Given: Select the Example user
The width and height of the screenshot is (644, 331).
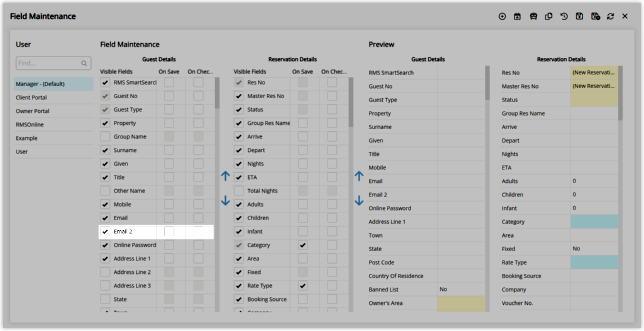Looking at the screenshot, I should point(54,138).
